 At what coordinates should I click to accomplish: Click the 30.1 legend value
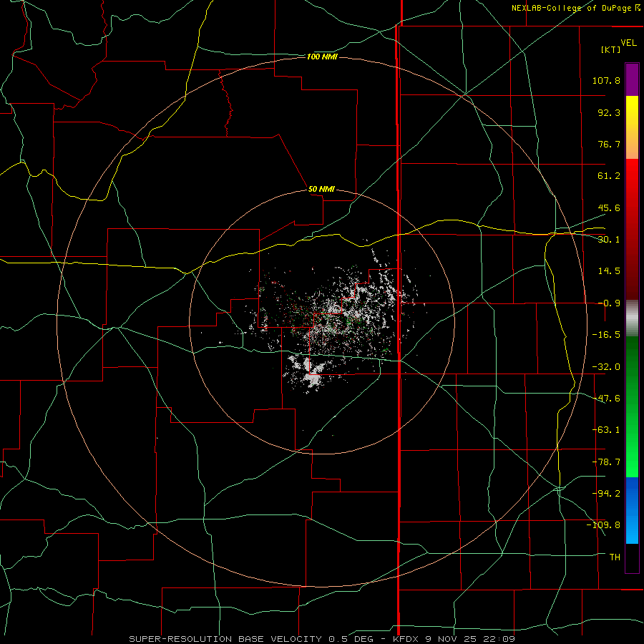tap(609, 240)
